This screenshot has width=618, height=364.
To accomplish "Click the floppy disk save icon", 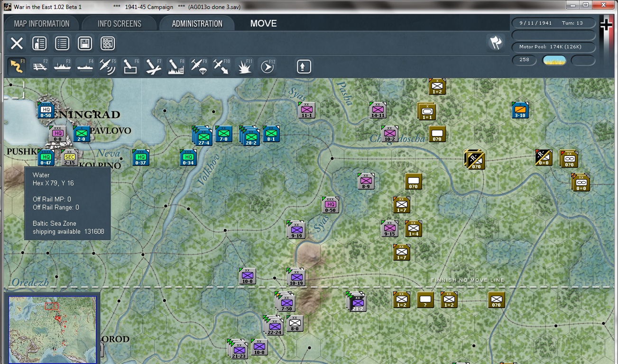I will click(85, 44).
